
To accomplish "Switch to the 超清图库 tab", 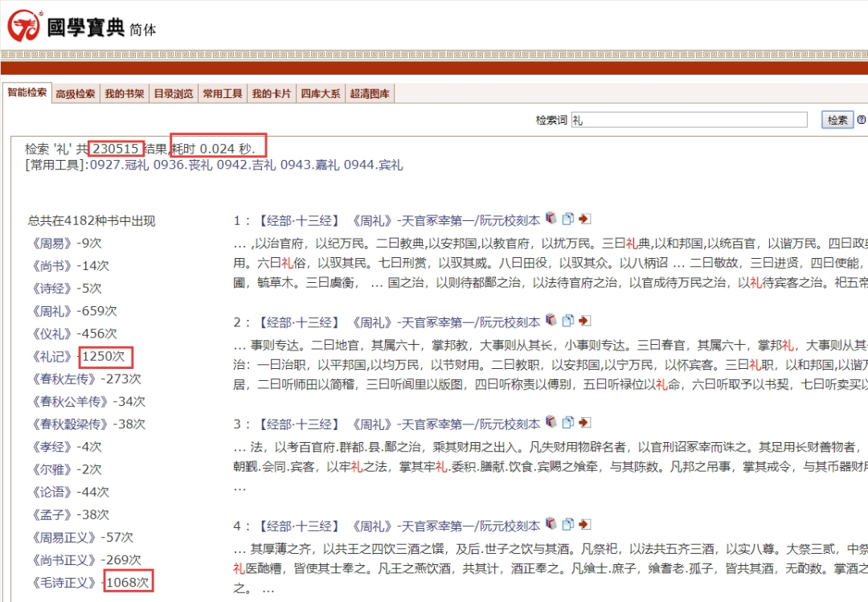I will (x=370, y=92).
